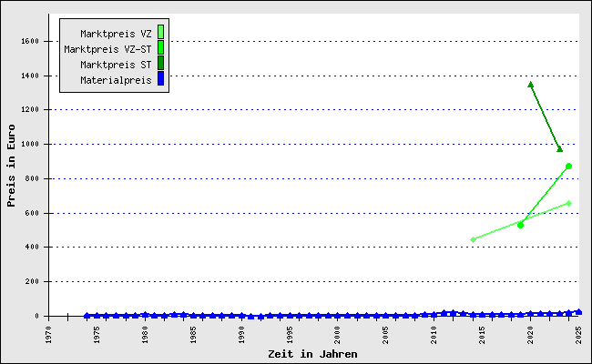The width and height of the screenshot is (592, 364).
Task: Click the 1985 x-axis label
Action: point(193,335)
